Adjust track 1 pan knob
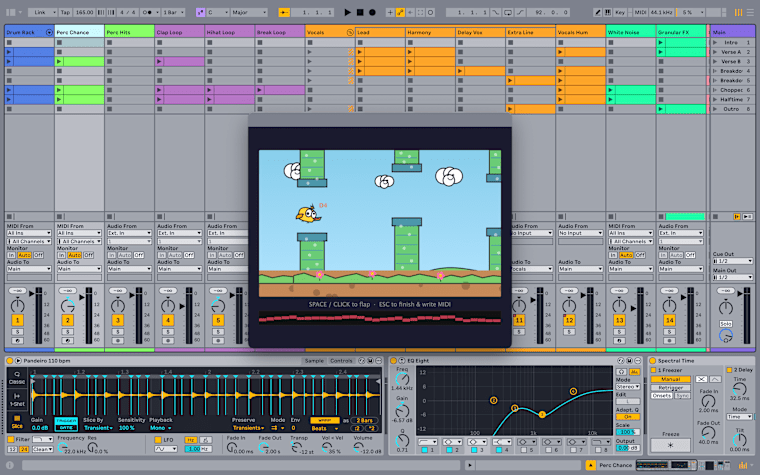 (x=17, y=305)
